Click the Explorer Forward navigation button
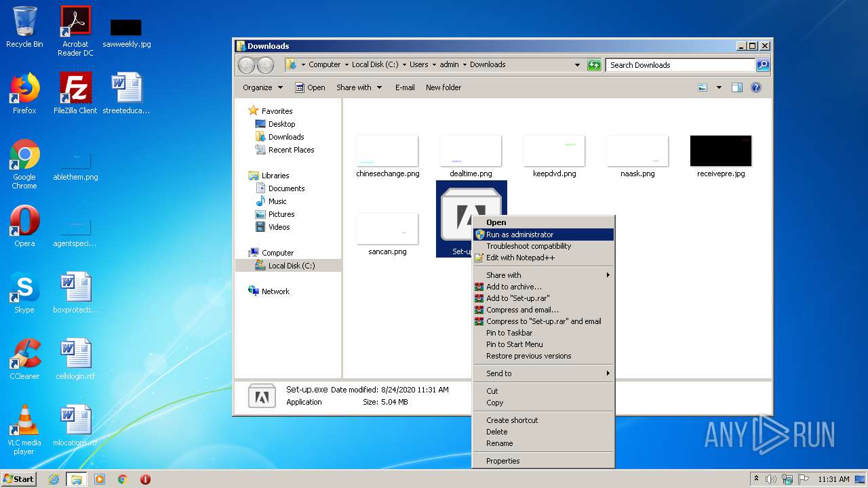Image resolution: width=868 pixels, height=488 pixels. [265, 65]
